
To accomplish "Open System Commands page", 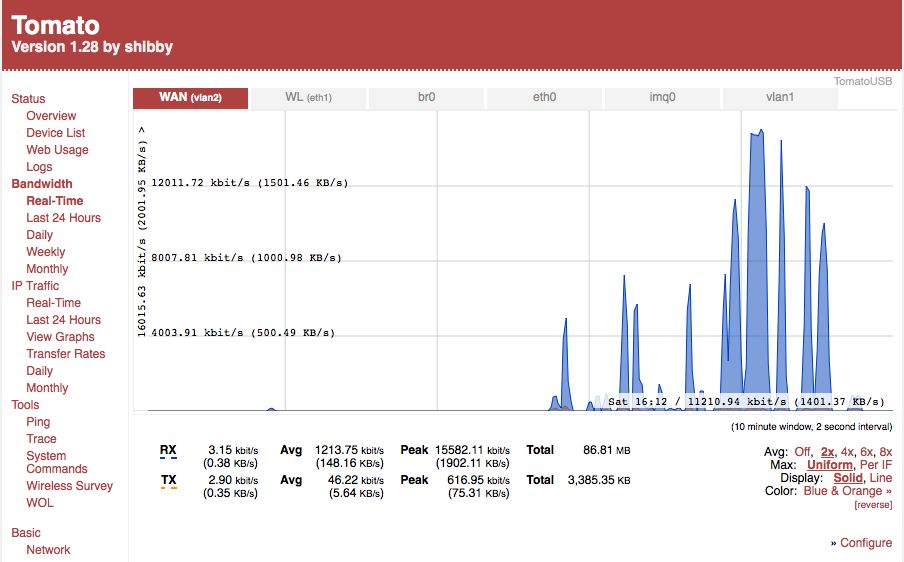I will (x=56, y=462).
